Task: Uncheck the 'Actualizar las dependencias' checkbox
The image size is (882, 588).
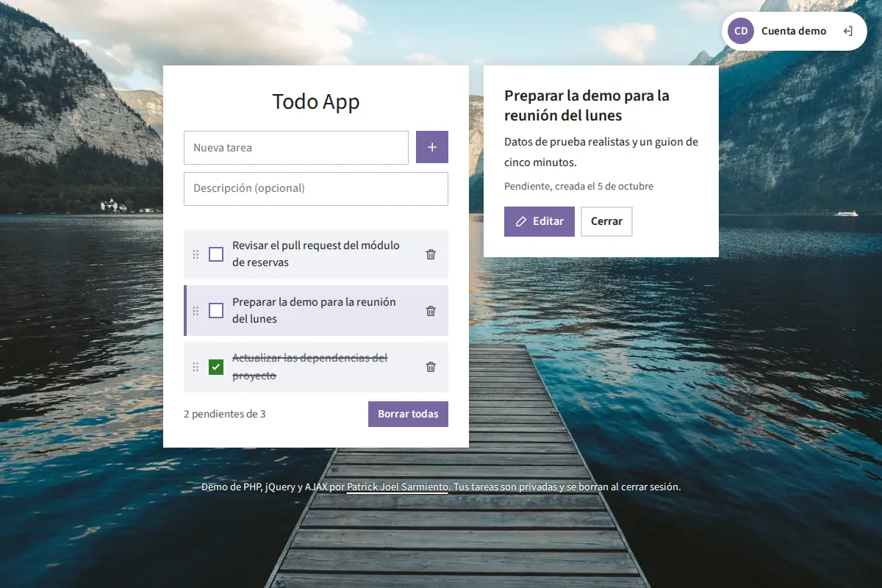Action: pos(216,367)
